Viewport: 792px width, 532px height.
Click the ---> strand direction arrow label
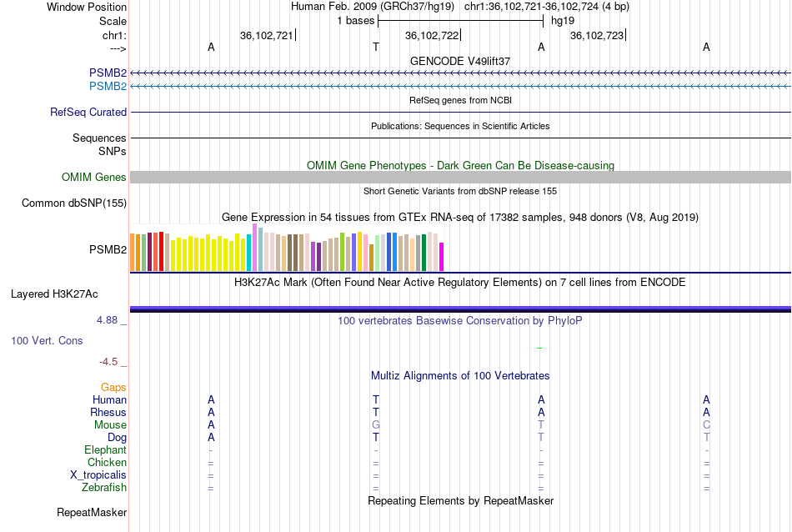click(118, 48)
